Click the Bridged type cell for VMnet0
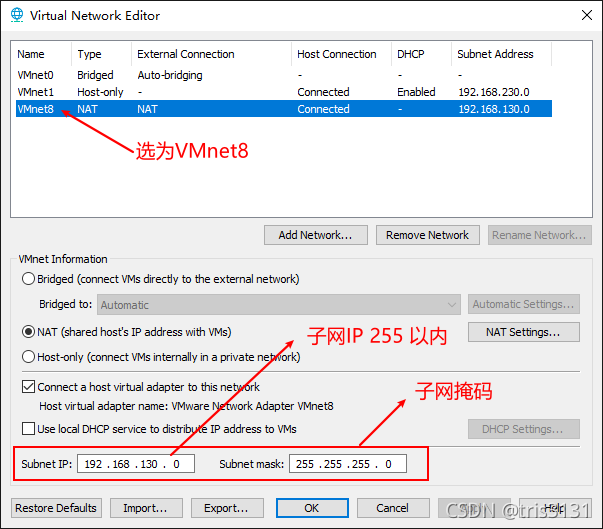 95,75
